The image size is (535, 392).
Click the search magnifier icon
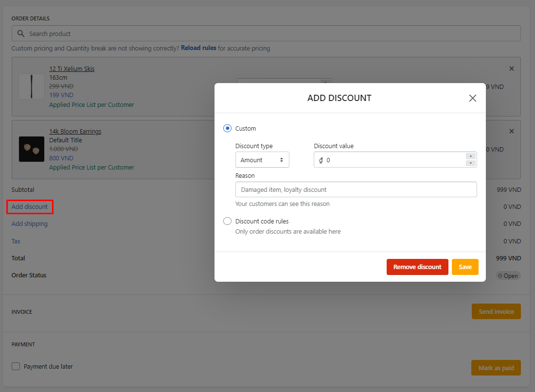20,34
